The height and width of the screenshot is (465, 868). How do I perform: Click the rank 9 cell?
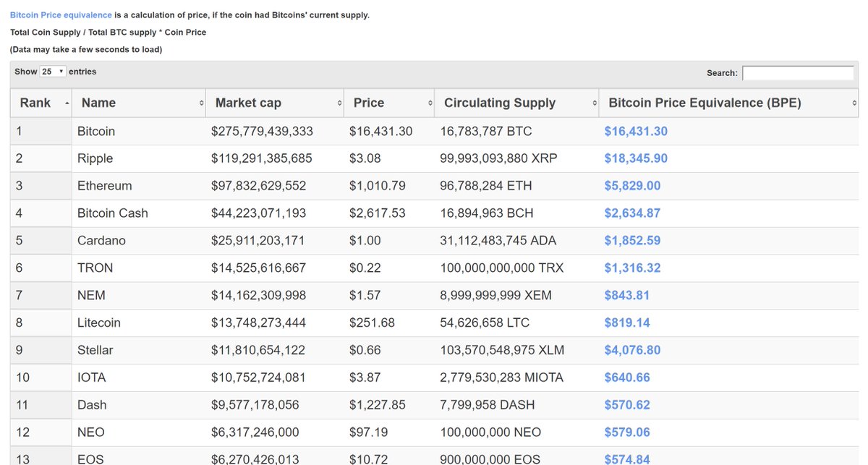pos(41,350)
